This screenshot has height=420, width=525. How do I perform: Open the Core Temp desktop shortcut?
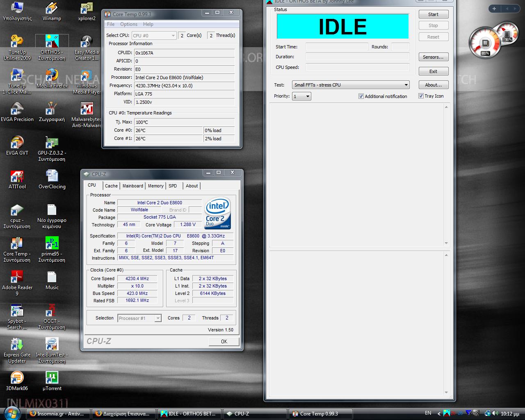coord(17,250)
